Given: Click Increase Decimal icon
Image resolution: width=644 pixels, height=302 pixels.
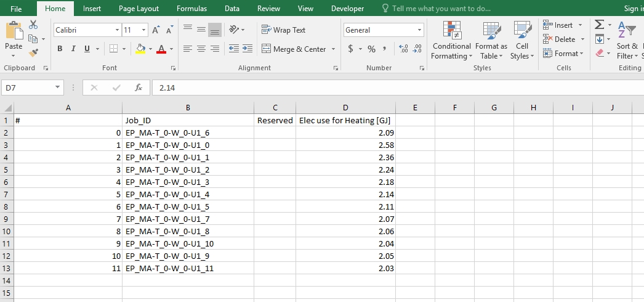Looking at the screenshot, I should [403, 49].
